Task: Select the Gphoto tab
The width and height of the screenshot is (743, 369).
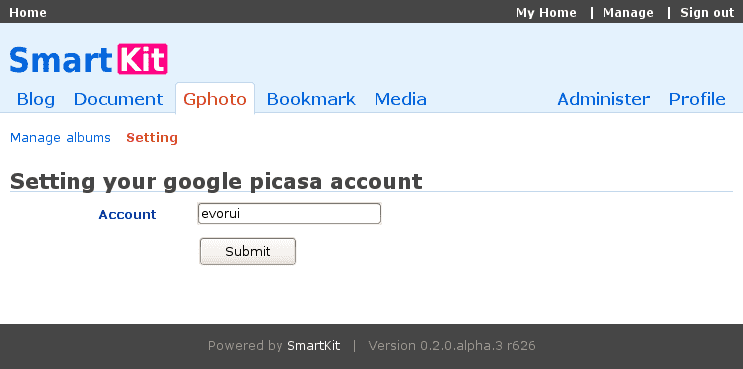Action: (x=215, y=99)
